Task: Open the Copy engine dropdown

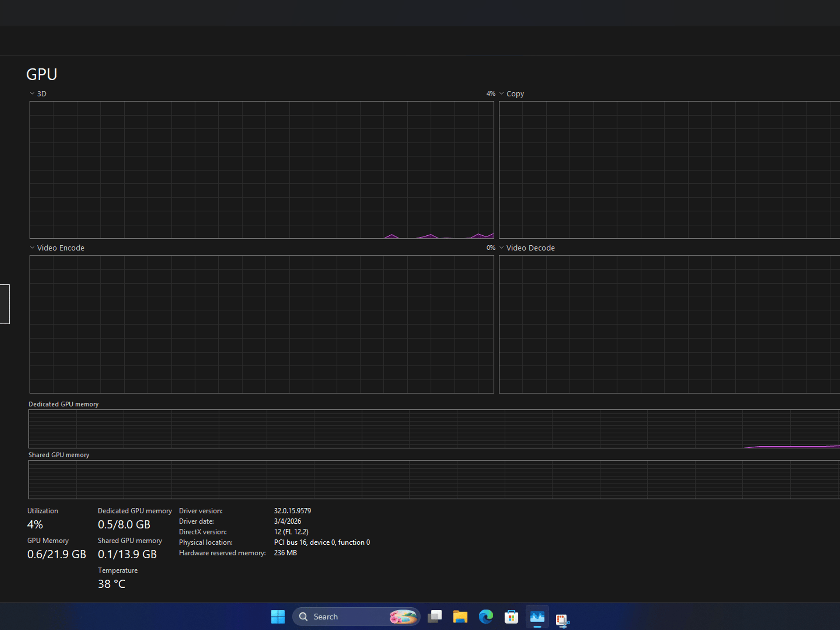Action: pos(511,94)
